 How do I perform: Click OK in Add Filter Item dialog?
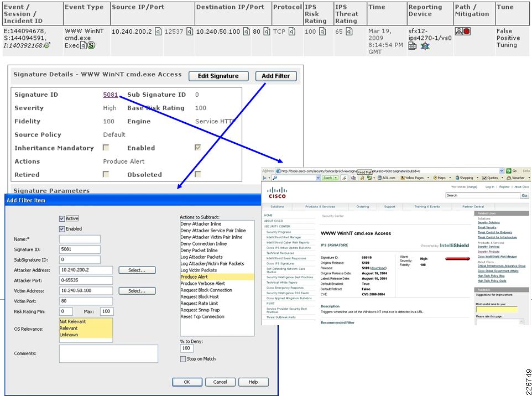pos(187,382)
